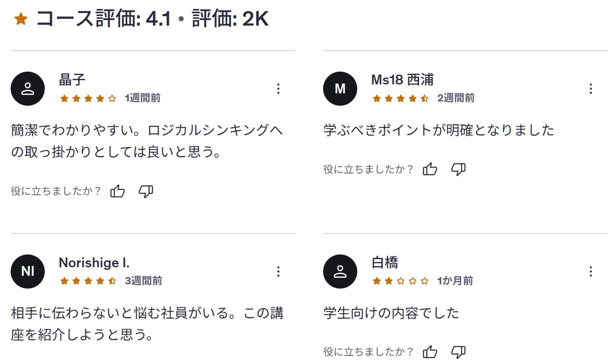This screenshot has width=613, height=364.
Task: Thumbs down Ms18 西浦's review
Action: (x=458, y=169)
